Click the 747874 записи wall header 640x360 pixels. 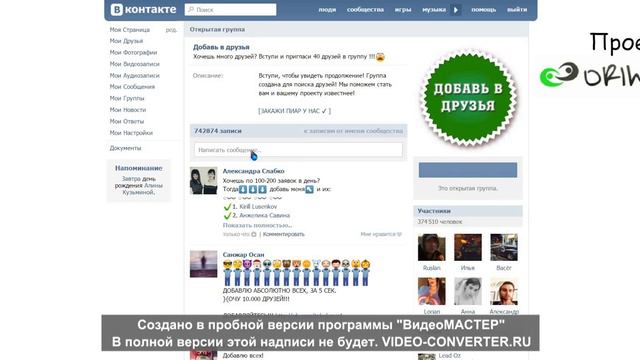218,131
